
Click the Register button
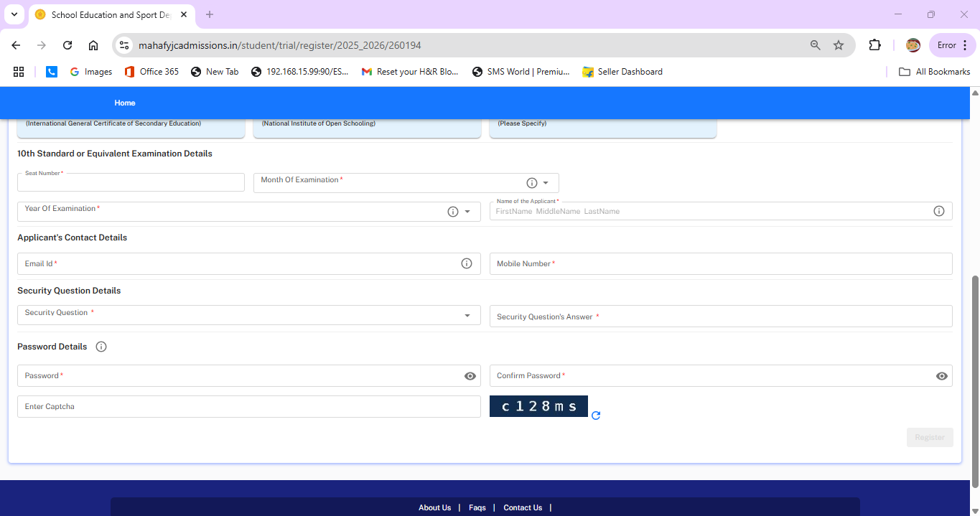click(930, 437)
